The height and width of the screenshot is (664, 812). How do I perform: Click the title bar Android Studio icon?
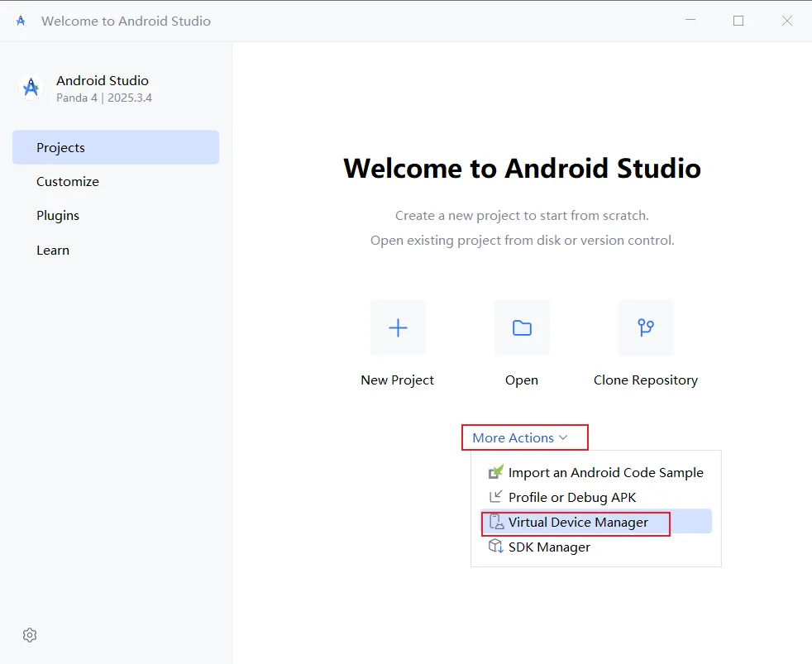pyautogui.click(x=20, y=21)
